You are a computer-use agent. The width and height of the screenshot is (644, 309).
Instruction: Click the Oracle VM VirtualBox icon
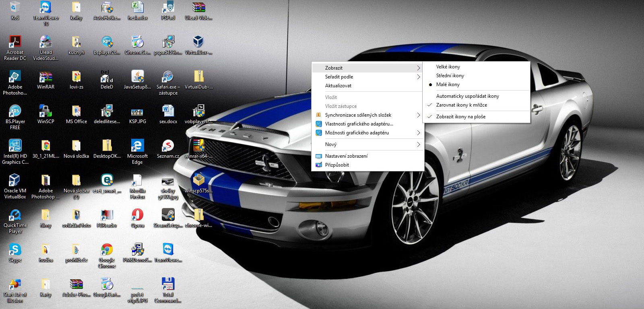point(15,181)
